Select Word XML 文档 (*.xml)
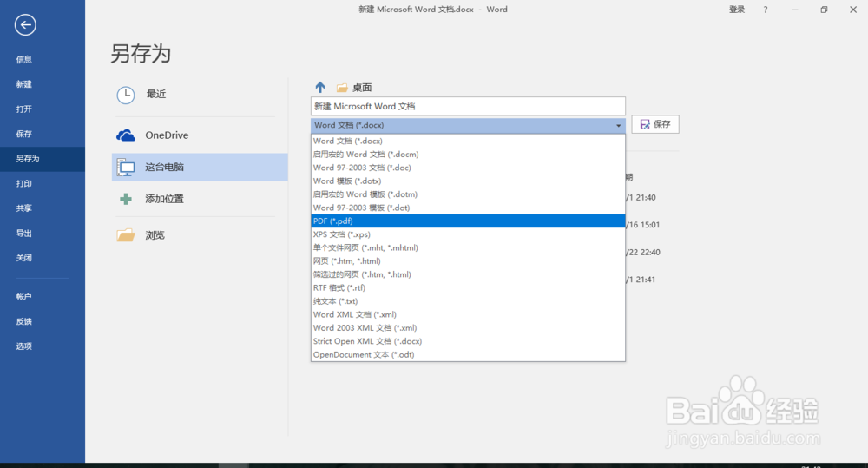The image size is (868, 468). pyautogui.click(x=469, y=314)
